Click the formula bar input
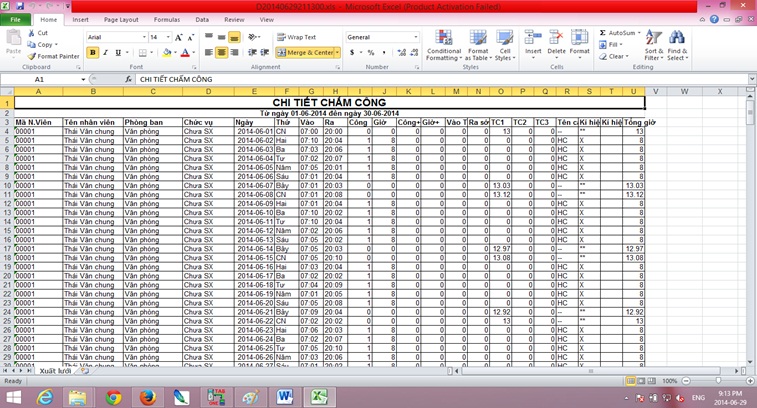The width and height of the screenshot is (757, 408). [x=442, y=79]
